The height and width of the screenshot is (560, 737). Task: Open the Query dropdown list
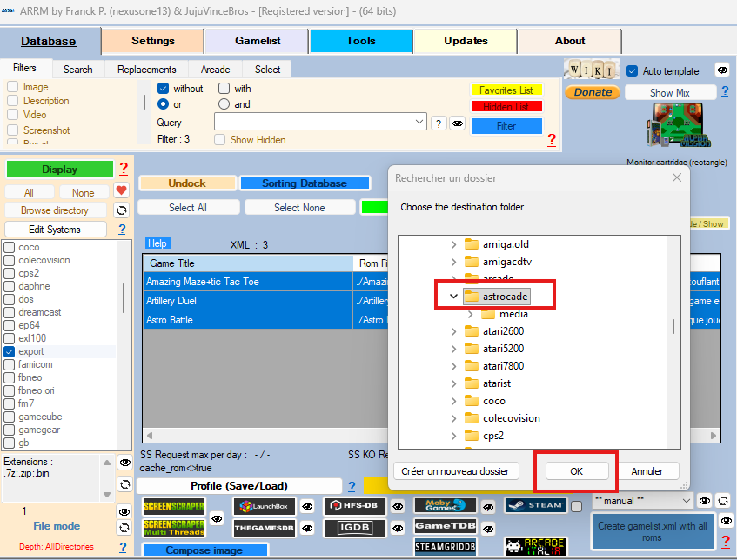pos(420,123)
